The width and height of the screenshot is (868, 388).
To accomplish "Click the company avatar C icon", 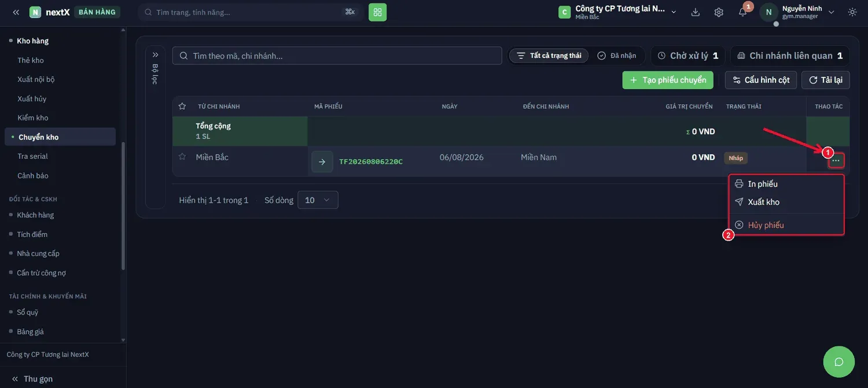I will pyautogui.click(x=565, y=12).
